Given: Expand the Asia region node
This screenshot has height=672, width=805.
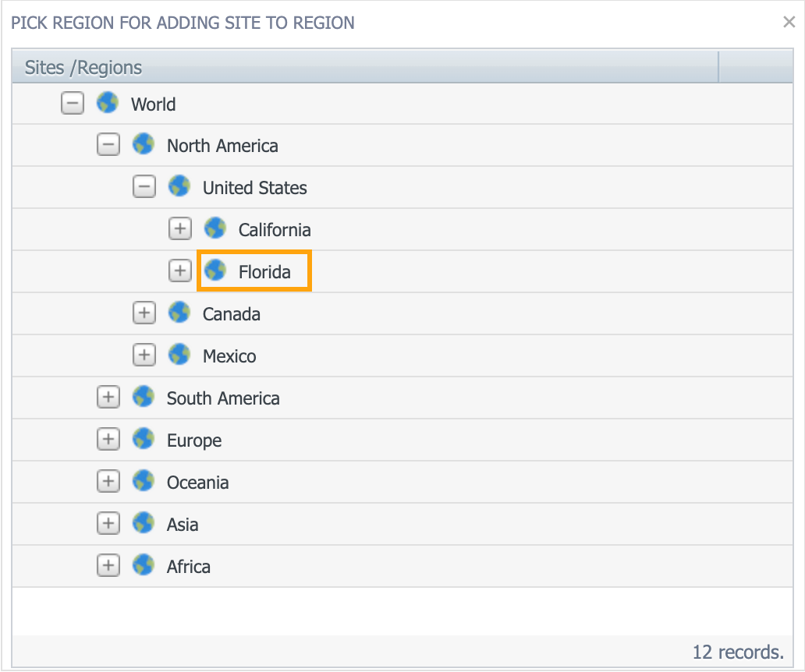Looking at the screenshot, I should pyautogui.click(x=108, y=525).
